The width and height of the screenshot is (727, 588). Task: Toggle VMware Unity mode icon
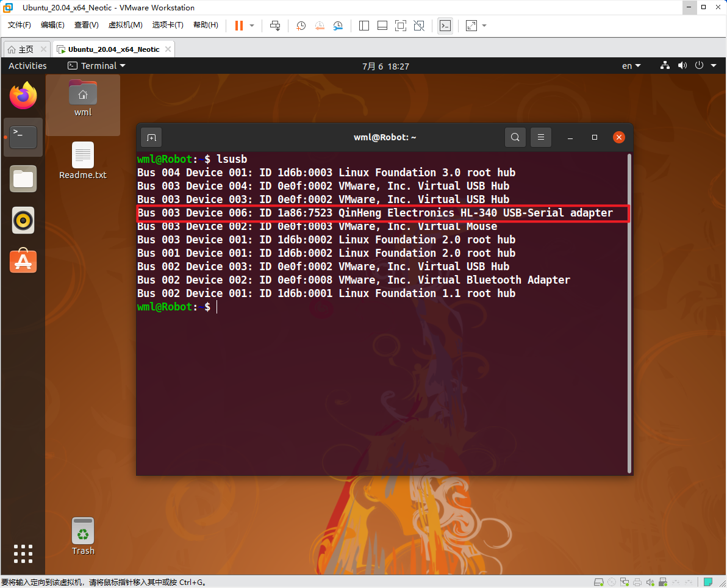419,26
